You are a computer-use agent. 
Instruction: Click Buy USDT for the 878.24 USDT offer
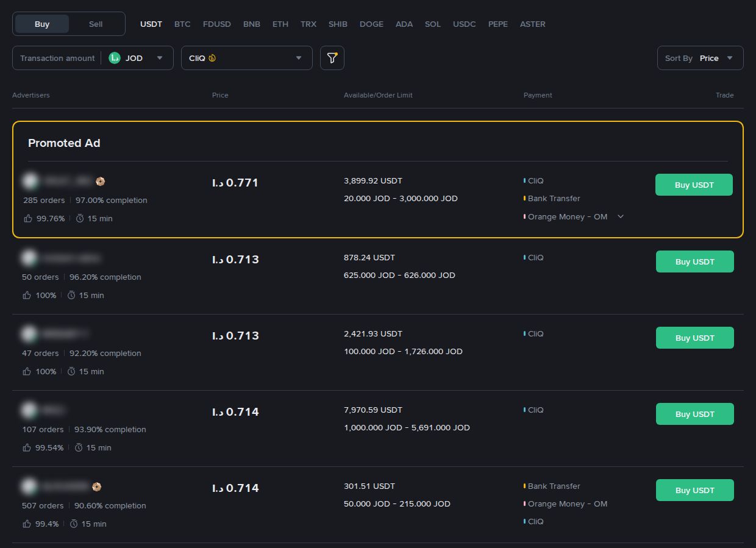point(695,262)
